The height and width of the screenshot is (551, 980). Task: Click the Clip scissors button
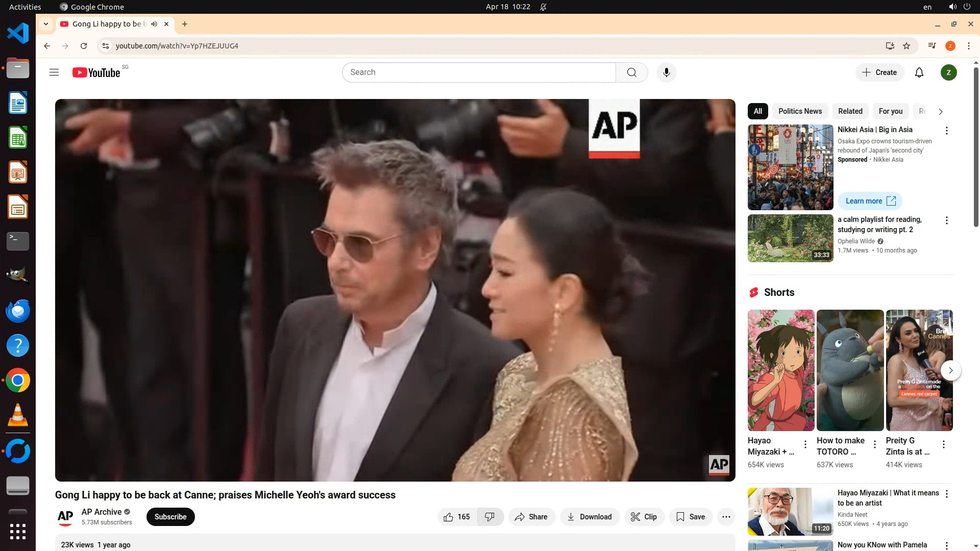[x=644, y=517]
